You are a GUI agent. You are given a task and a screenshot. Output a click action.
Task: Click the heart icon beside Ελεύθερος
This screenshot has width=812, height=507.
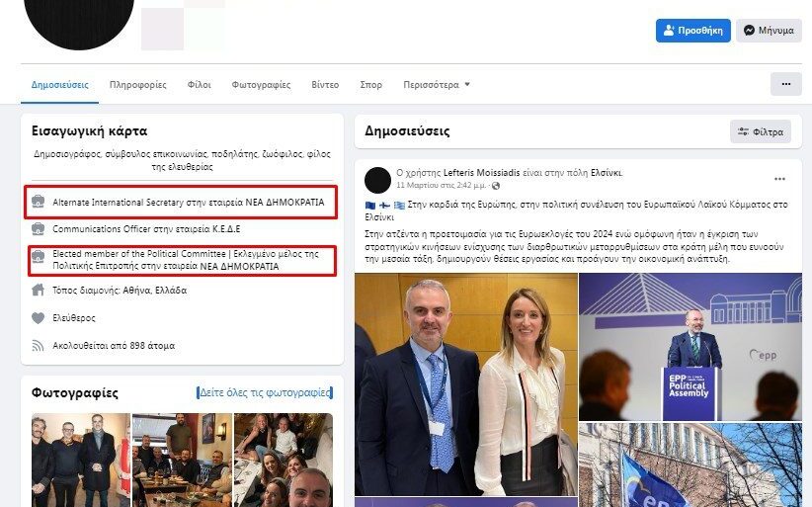click(x=38, y=317)
